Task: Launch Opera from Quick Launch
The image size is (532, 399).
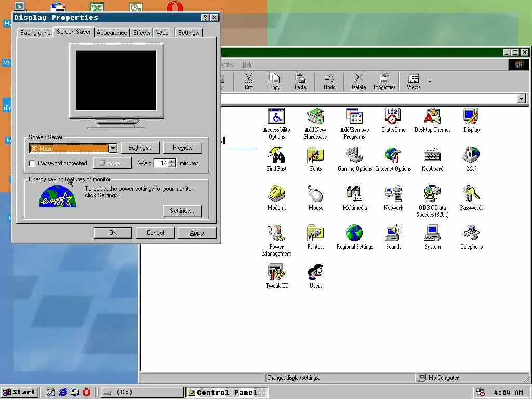Action: [87, 392]
